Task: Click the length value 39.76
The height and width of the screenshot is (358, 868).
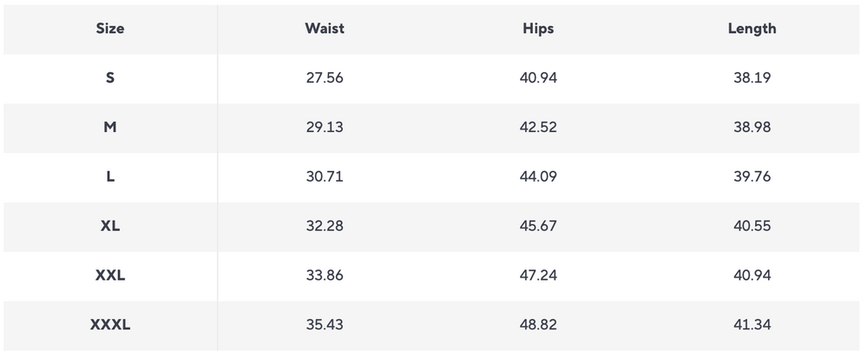Action: (752, 177)
